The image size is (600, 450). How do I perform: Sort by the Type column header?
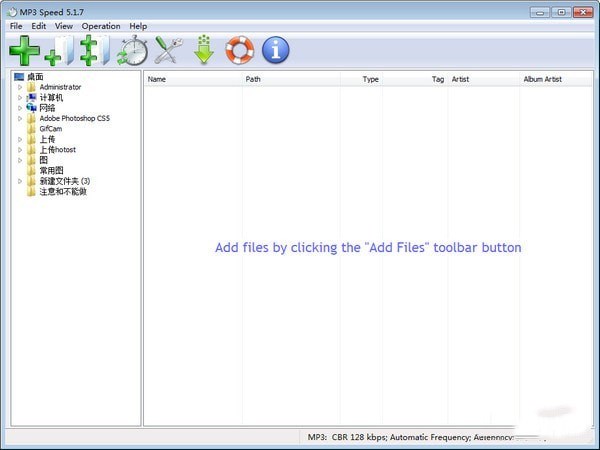tap(361, 79)
